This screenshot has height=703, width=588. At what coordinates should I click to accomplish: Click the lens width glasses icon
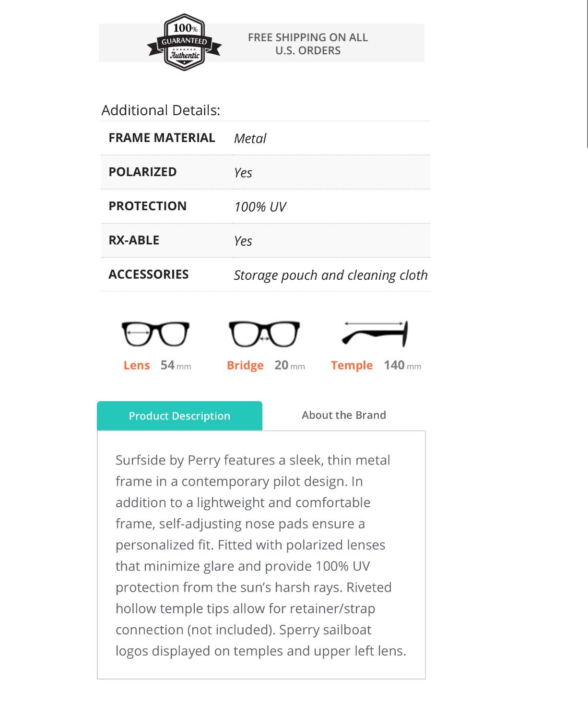[x=155, y=334]
